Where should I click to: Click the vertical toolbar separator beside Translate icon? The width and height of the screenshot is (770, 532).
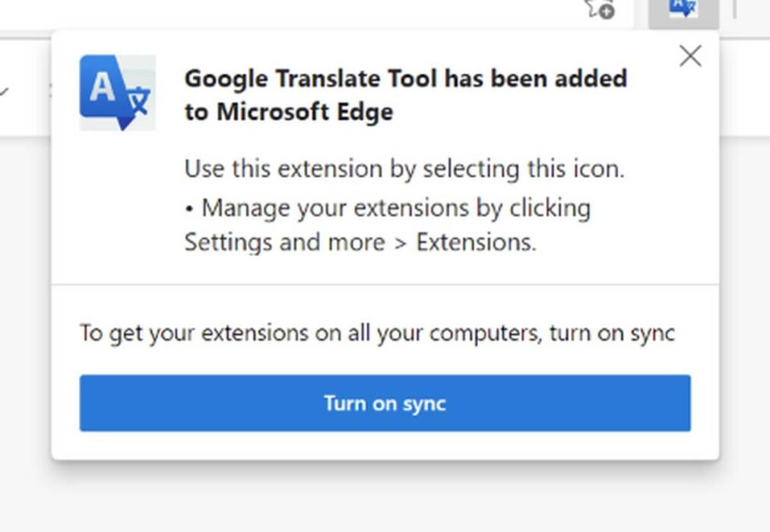coord(734,9)
